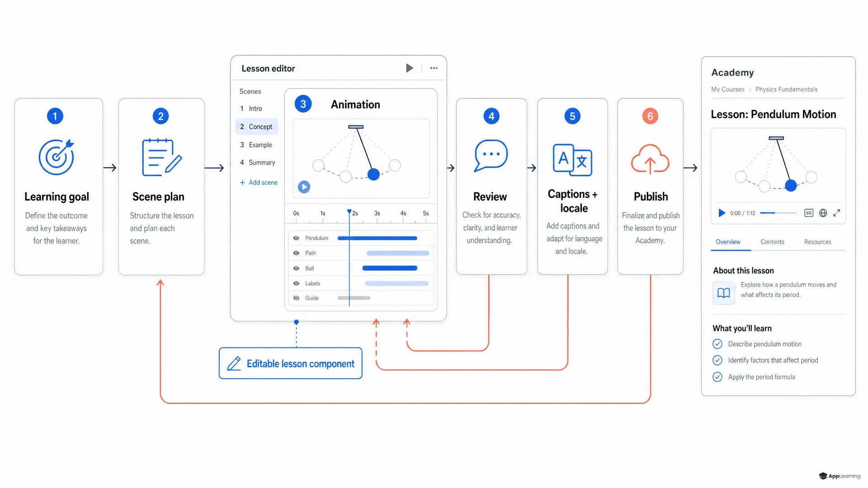Show the hidden Guide track
868x488 pixels.
(x=296, y=298)
